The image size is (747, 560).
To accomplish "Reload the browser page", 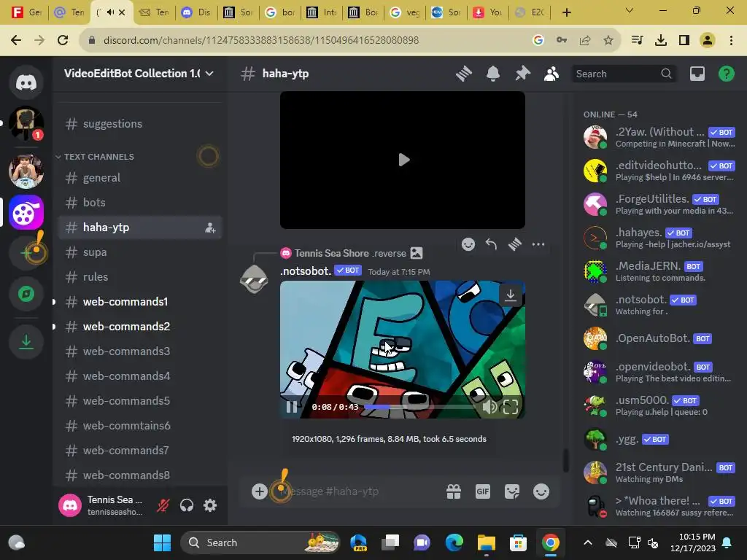I will [x=63, y=40].
